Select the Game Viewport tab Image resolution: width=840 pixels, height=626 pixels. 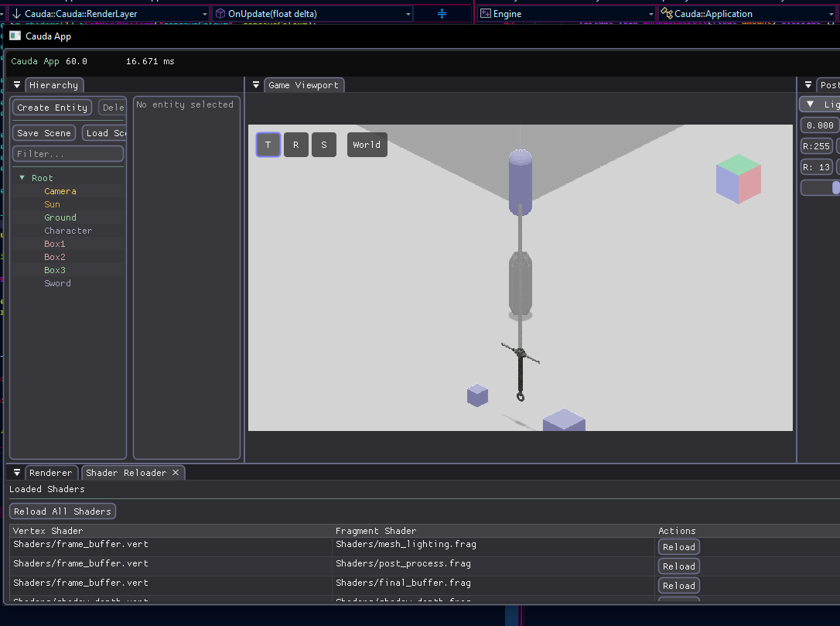coord(303,85)
